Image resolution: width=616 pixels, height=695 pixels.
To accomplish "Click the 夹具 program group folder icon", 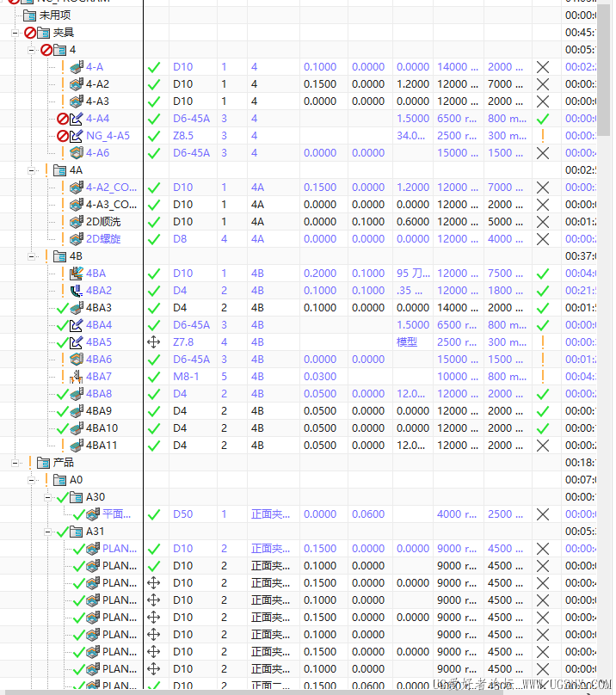I will click(44, 33).
